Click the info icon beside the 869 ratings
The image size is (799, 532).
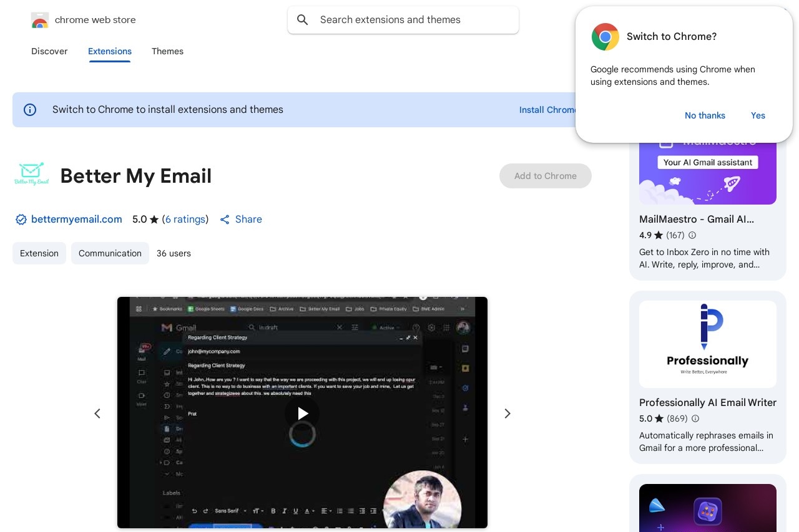[695, 419]
